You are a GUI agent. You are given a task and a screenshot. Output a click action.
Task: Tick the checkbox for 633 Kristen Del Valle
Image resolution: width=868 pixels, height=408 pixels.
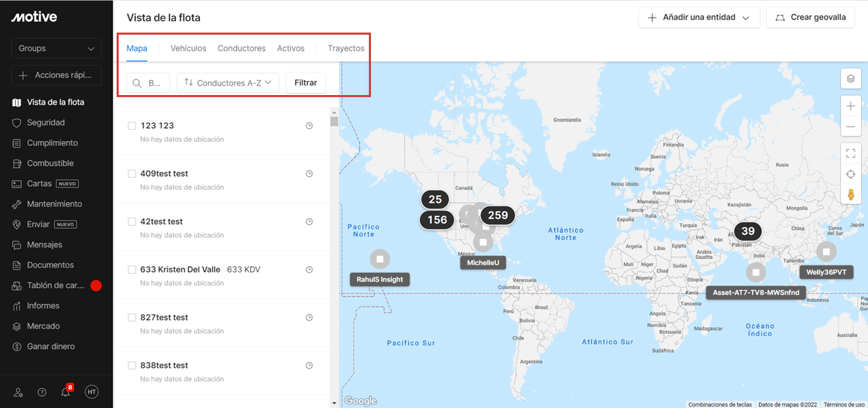[x=132, y=270]
